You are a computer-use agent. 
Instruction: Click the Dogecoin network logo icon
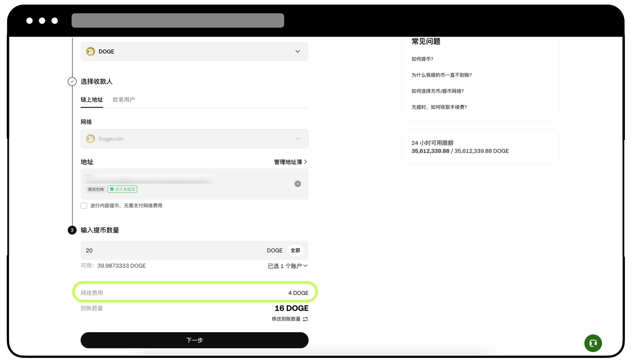[90, 139]
